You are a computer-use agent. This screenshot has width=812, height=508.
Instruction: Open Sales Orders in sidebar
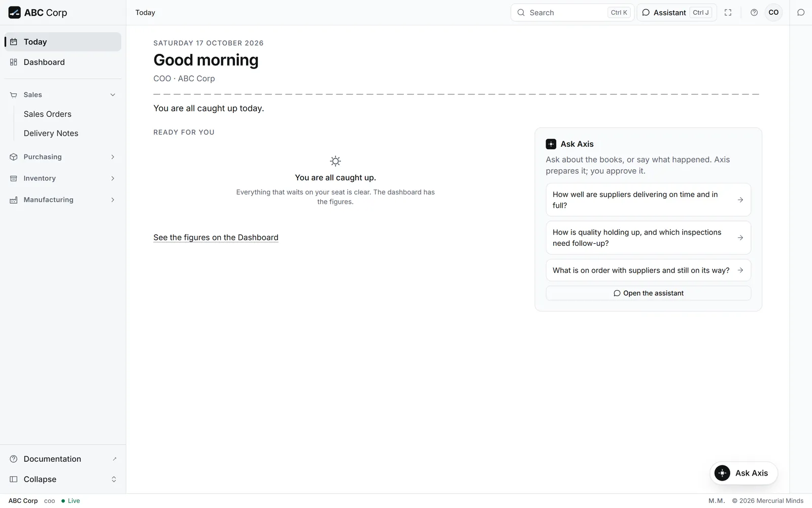click(47, 114)
